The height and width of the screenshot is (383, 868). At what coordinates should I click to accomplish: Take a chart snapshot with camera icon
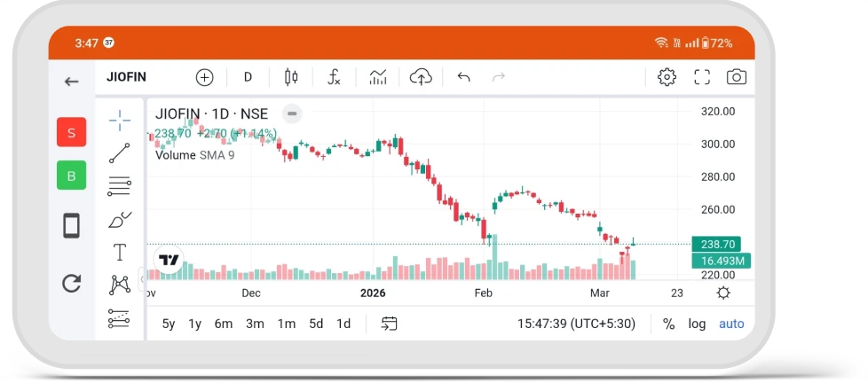coord(737,77)
